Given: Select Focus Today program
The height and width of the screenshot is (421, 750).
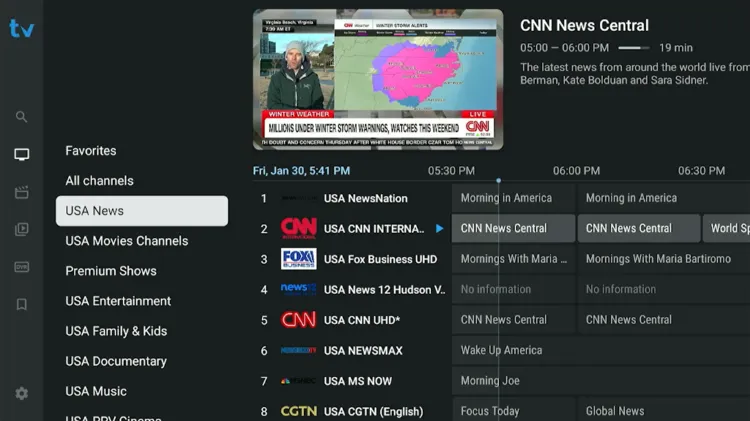Looking at the screenshot, I should pos(513,410).
